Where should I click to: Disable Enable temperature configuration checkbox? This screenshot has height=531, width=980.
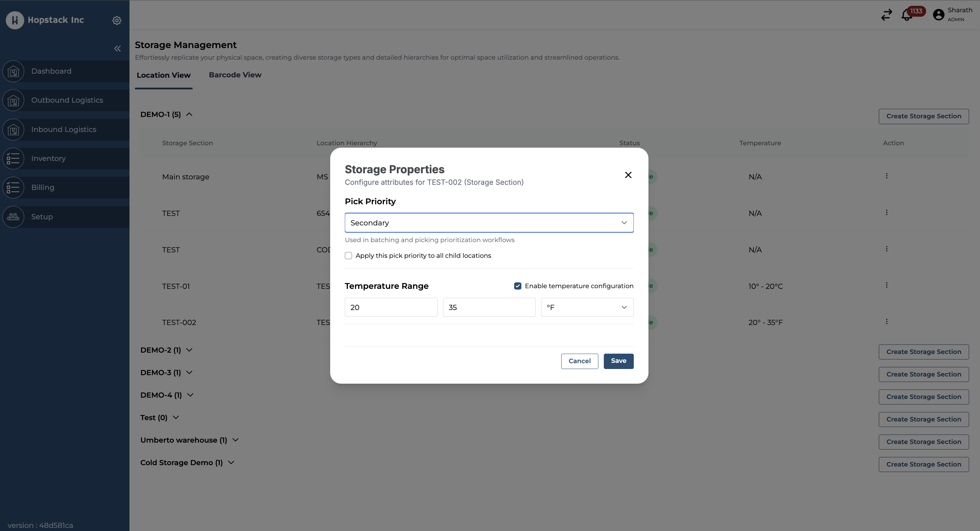(517, 286)
